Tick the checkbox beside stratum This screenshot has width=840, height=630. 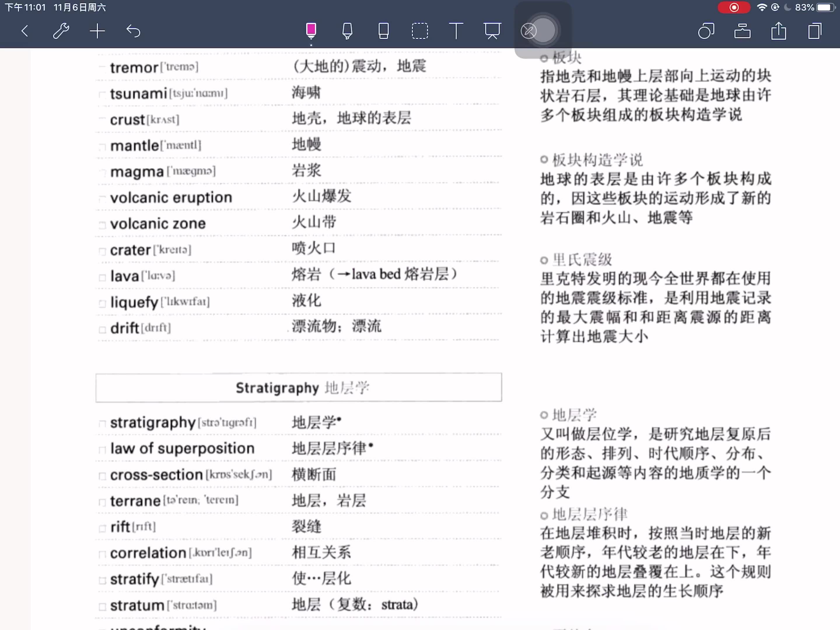click(102, 606)
